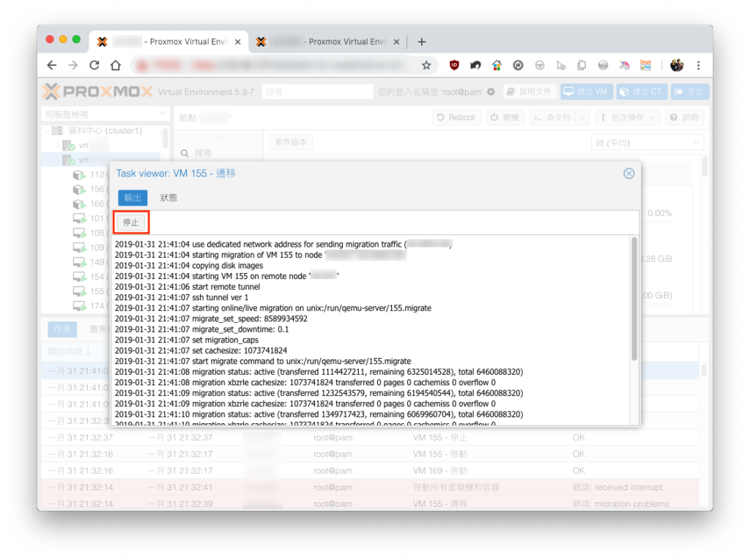Go to the browser home page
This screenshot has height=560, width=750.
click(115, 66)
